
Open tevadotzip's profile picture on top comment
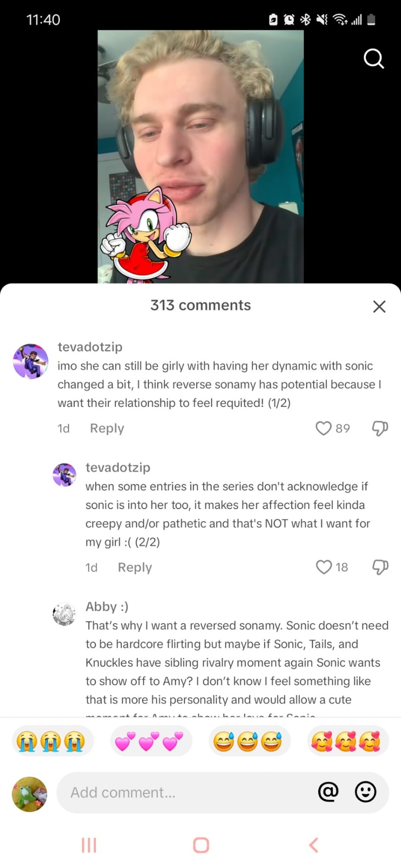pyautogui.click(x=31, y=361)
